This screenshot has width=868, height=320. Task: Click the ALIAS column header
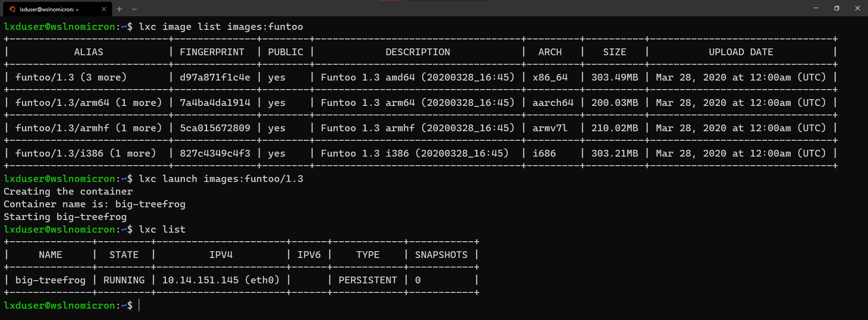[x=89, y=52]
